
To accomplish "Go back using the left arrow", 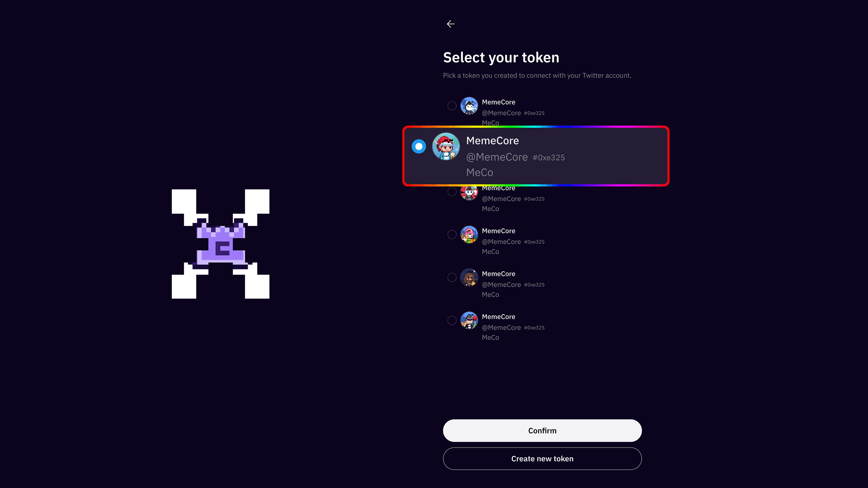I will [x=451, y=24].
